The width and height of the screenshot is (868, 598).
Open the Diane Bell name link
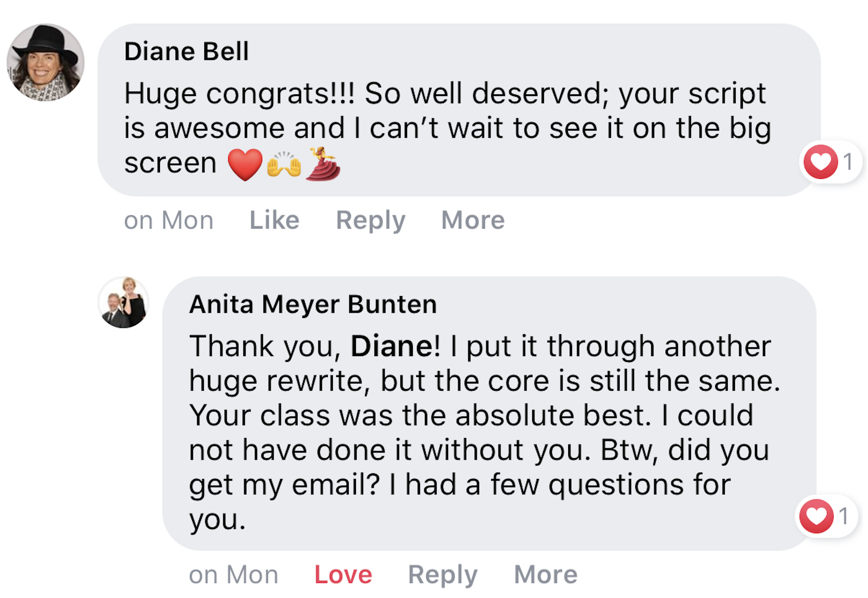click(186, 51)
